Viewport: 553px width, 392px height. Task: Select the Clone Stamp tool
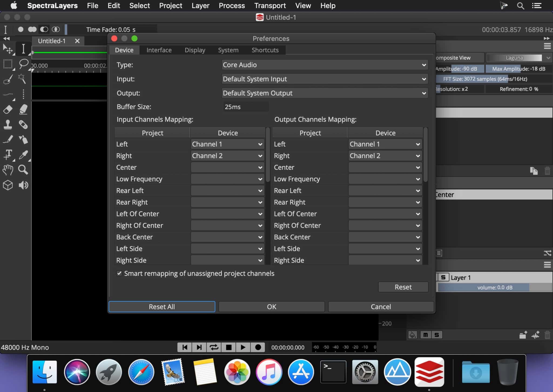coord(8,125)
